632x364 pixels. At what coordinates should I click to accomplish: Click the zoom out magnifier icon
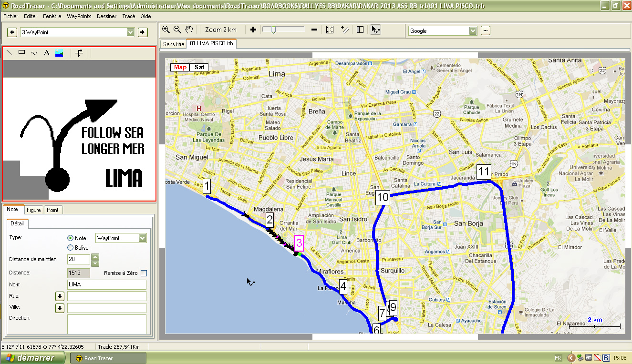pyautogui.click(x=177, y=30)
